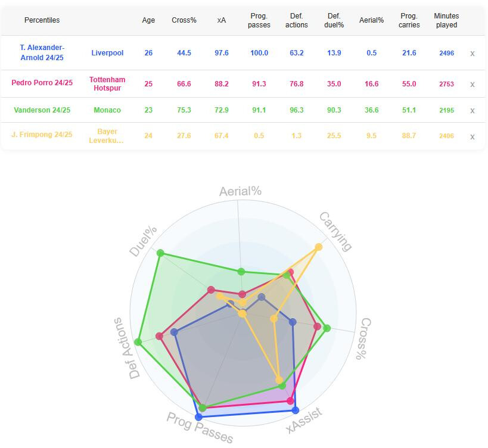Remove Vanderson row with x icon
Image resolution: width=488 pixels, height=448 pixels.
pyautogui.click(x=472, y=110)
